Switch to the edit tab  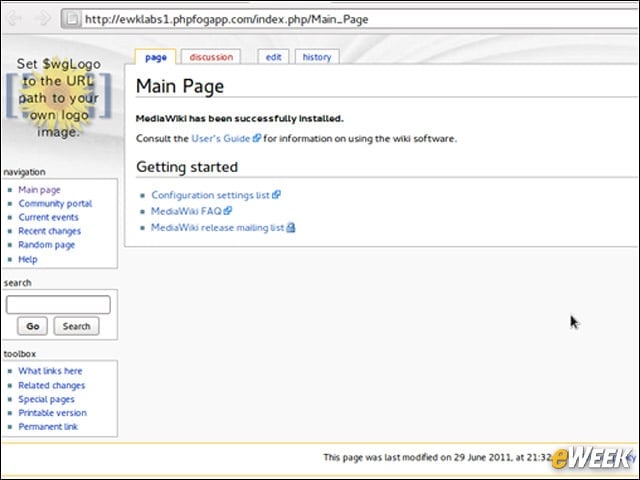[x=273, y=57]
